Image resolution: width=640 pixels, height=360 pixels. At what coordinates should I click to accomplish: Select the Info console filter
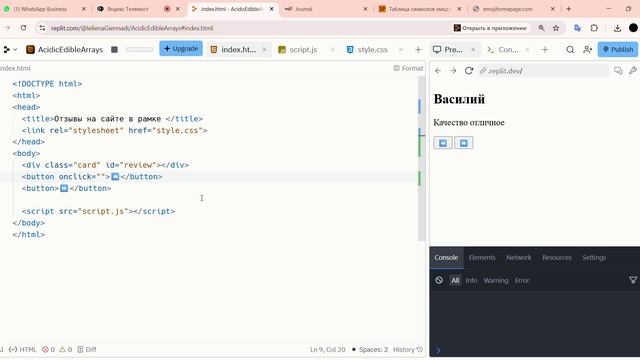(x=471, y=280)
